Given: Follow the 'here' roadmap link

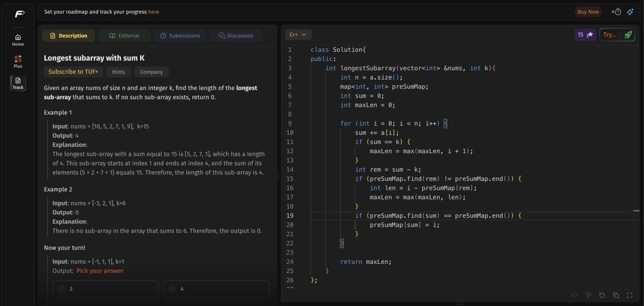Looking at the screenshot, I should (153, 12).
